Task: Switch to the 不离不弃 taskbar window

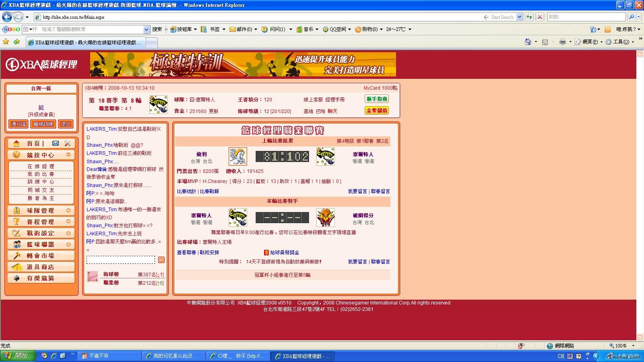Action: [109, 356]
